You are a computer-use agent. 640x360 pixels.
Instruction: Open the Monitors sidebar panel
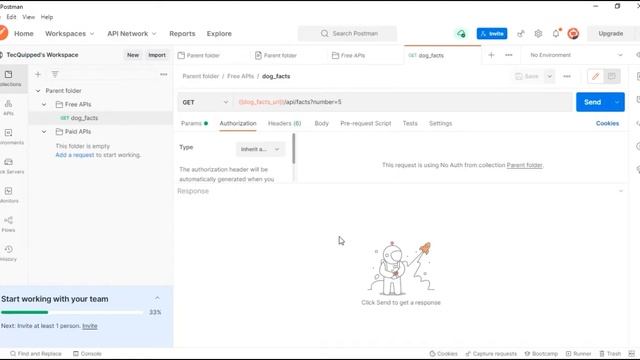coord(9,195)
